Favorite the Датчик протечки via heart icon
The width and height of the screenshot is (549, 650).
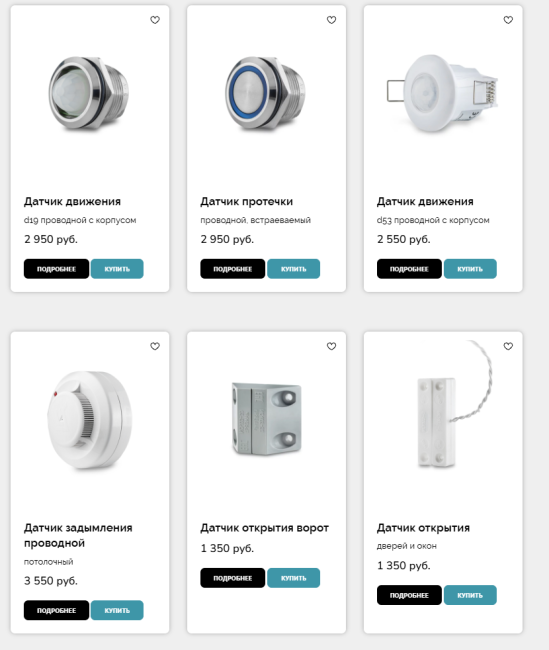[331, 20]
